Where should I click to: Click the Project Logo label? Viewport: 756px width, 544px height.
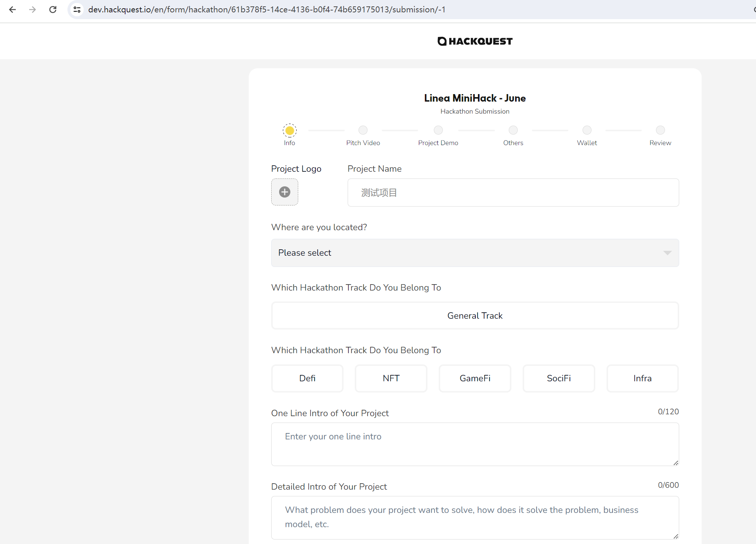[296, 169]
